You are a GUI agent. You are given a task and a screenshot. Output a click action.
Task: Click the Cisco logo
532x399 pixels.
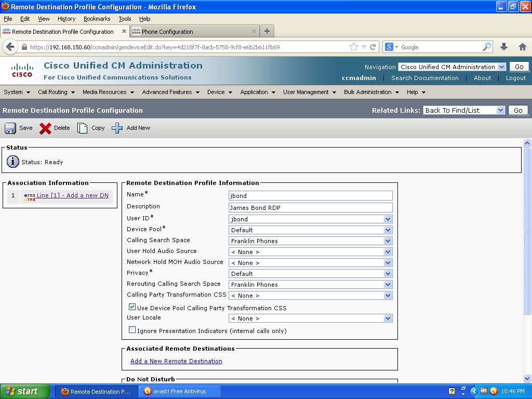point(22,71)
